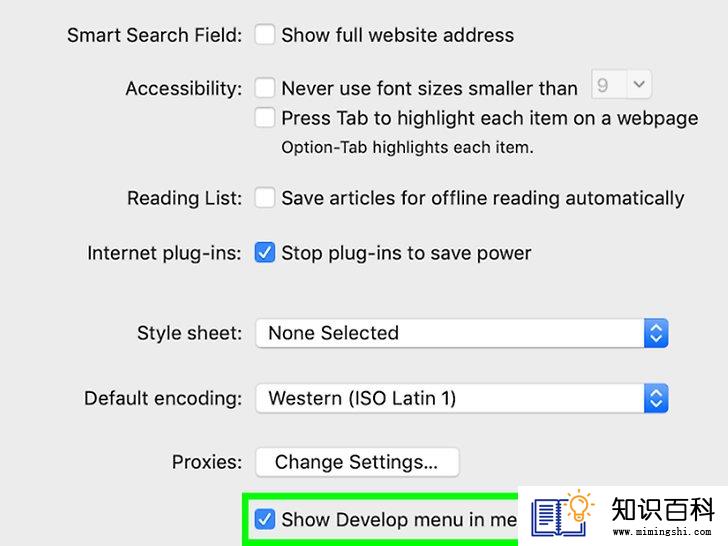
Task: Open the Style sheet None Selected popup
Action: 462,333
